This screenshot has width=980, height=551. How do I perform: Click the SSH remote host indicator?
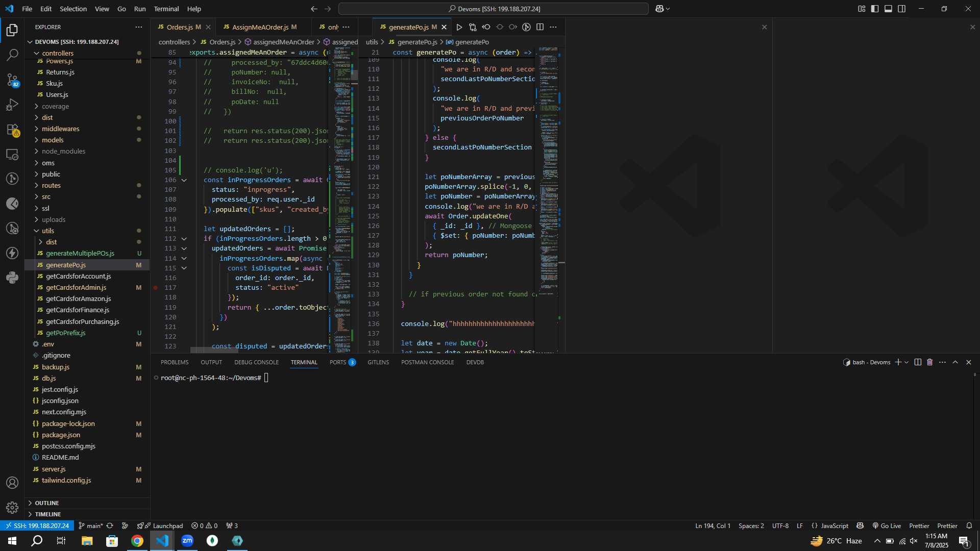pos(36,525)
